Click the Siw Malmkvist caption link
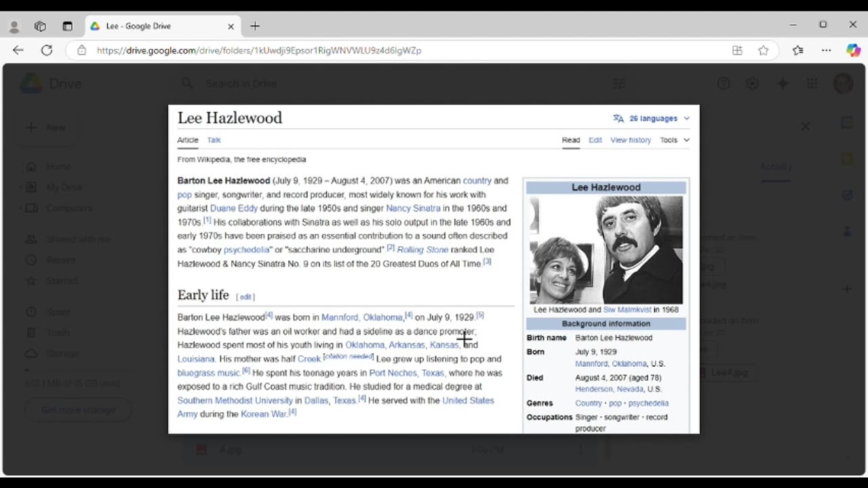This screenshot has height=488, width=868. tap(627, 310)
